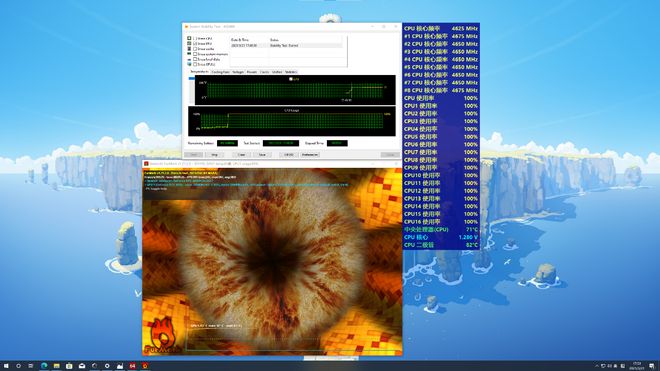Screen dimensions: 660x371
Task: Click the '#5 CPU 核心频率' row
Action: [x=441, y=67]
